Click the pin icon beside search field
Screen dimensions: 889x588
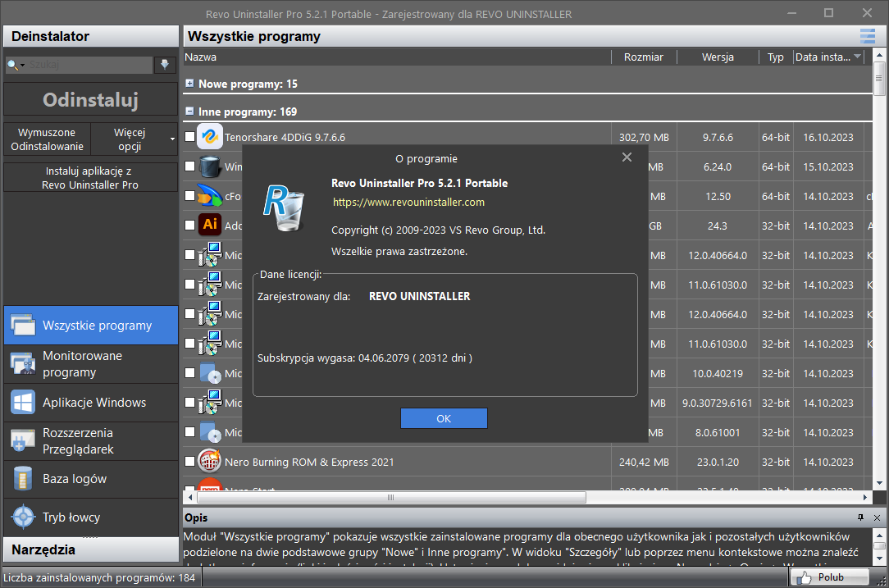click(x=164, y=65)
